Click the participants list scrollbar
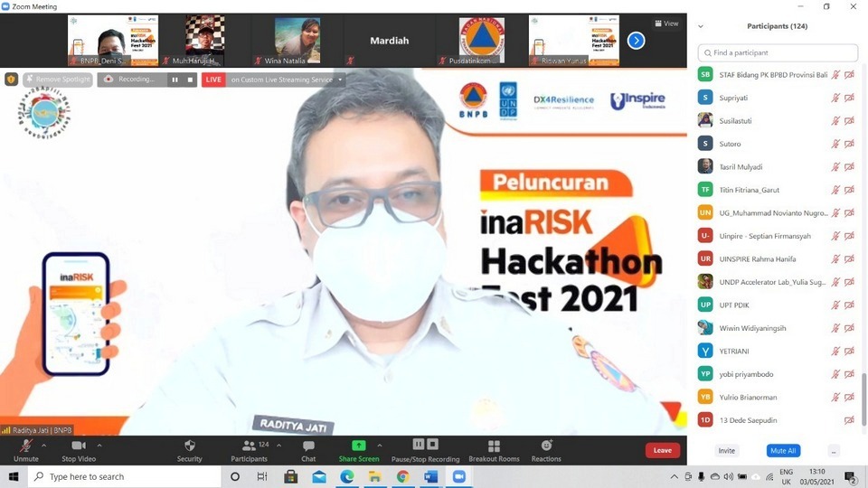Screen dimensions: 868x488 click(x=863, y=399)
